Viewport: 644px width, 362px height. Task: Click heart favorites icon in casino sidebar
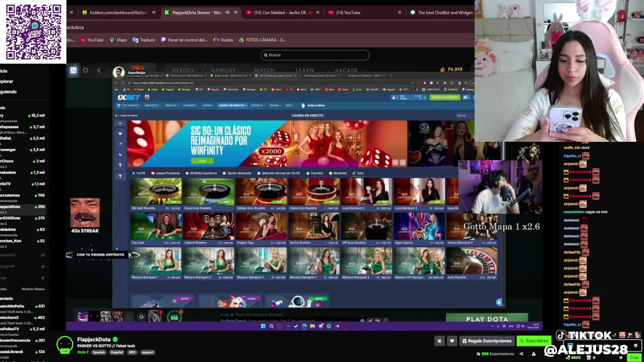click(120, 133)
